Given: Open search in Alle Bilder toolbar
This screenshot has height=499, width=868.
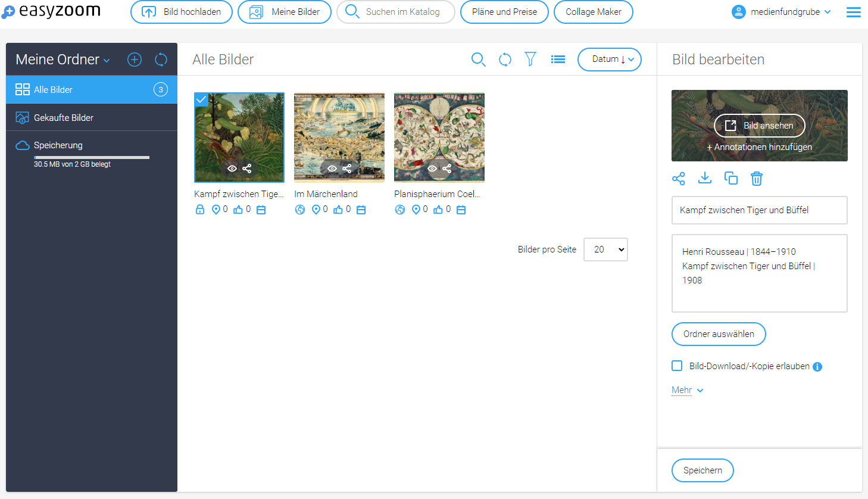Looking at the screenshot, I should pyautogui.click(x=478, y=59).
